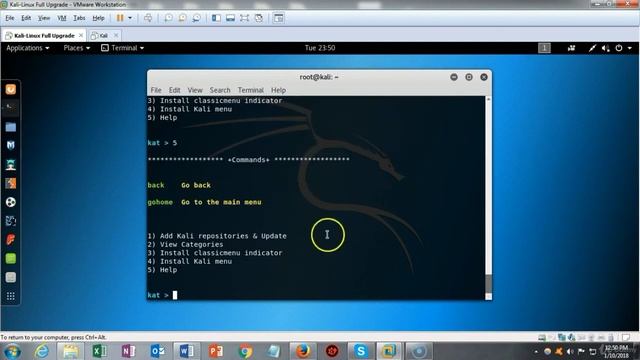Select the Kali-Linux Full Upgrade tab
The width and height of the screenshot is (640, 360).
click(x=44, y=36)
